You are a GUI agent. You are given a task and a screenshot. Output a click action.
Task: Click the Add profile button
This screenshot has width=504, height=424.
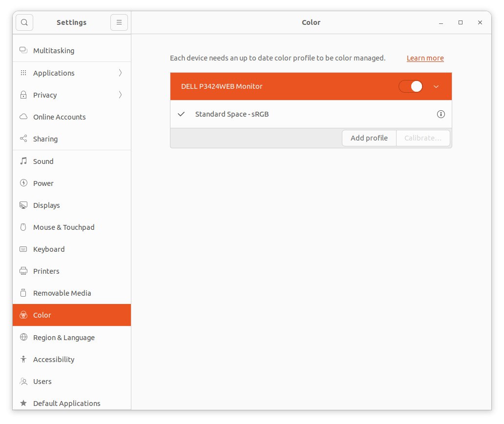point(369,138)
